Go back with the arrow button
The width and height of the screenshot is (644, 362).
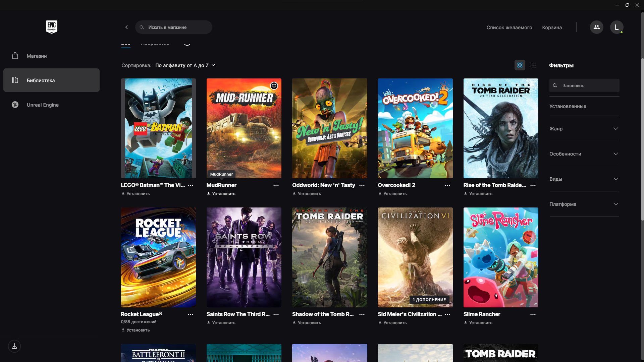[x=126, y=27]
